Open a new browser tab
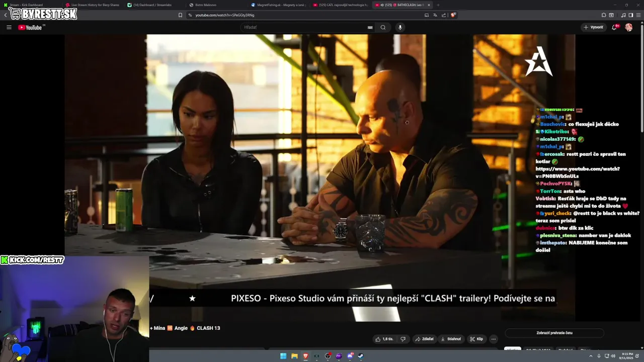This screenshot has width=644, height=362. click(x=438, y=5)
